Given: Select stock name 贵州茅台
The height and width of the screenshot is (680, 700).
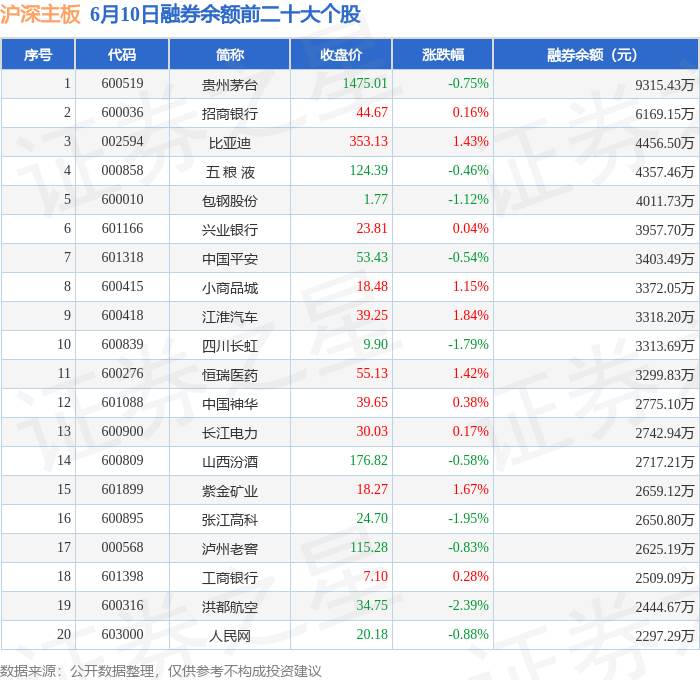Looking at the screenshot, I should [x=230, y=84].
